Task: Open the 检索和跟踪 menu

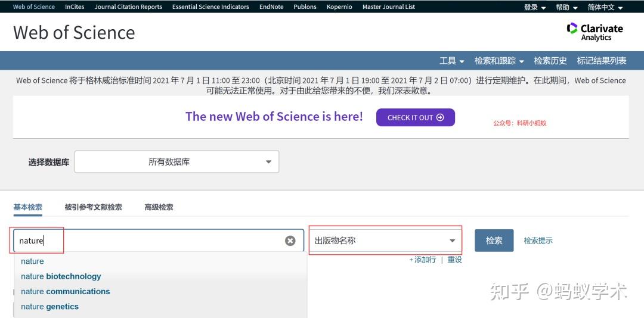Action: (499, 61)
